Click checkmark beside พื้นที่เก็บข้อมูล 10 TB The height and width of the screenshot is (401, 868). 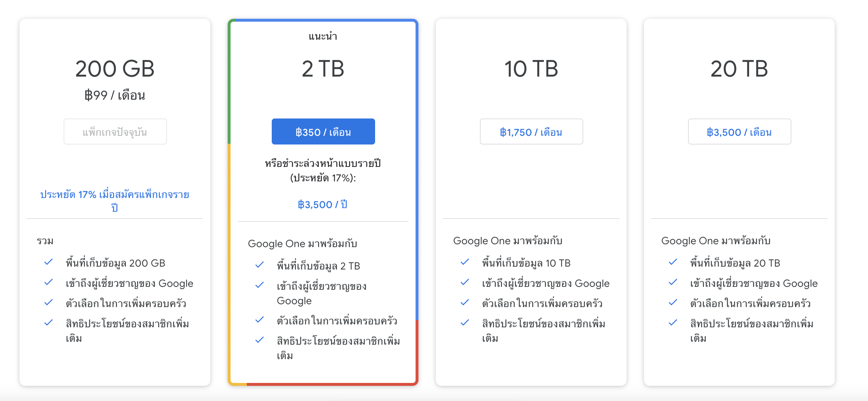point(465,262)
